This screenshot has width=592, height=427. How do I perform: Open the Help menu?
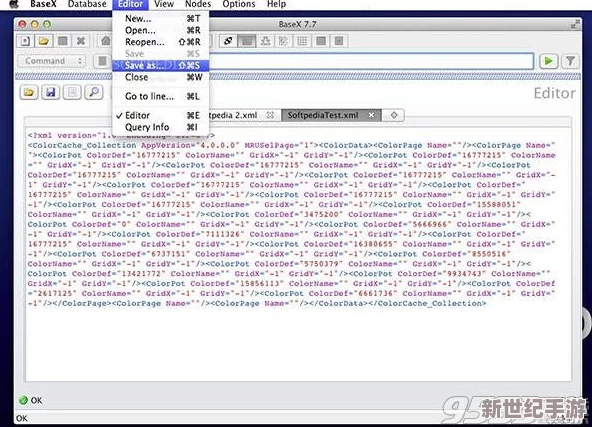(x=276, y=4)
